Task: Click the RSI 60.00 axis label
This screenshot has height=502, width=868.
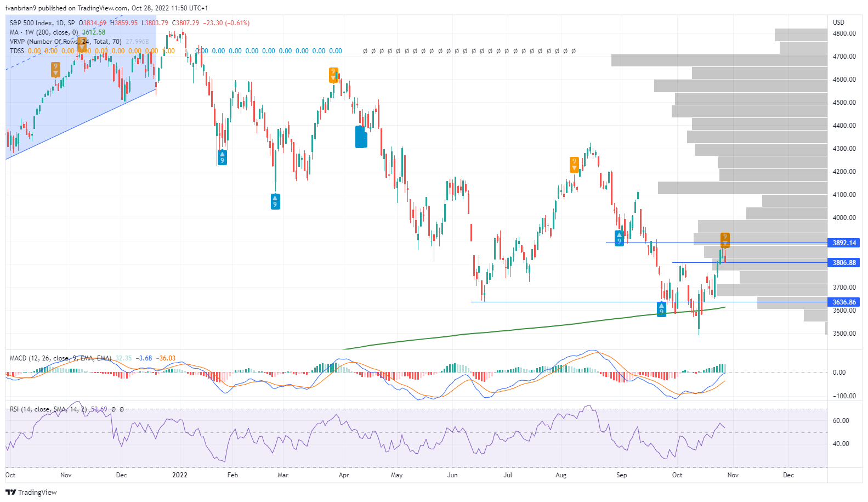Action: 841,421
